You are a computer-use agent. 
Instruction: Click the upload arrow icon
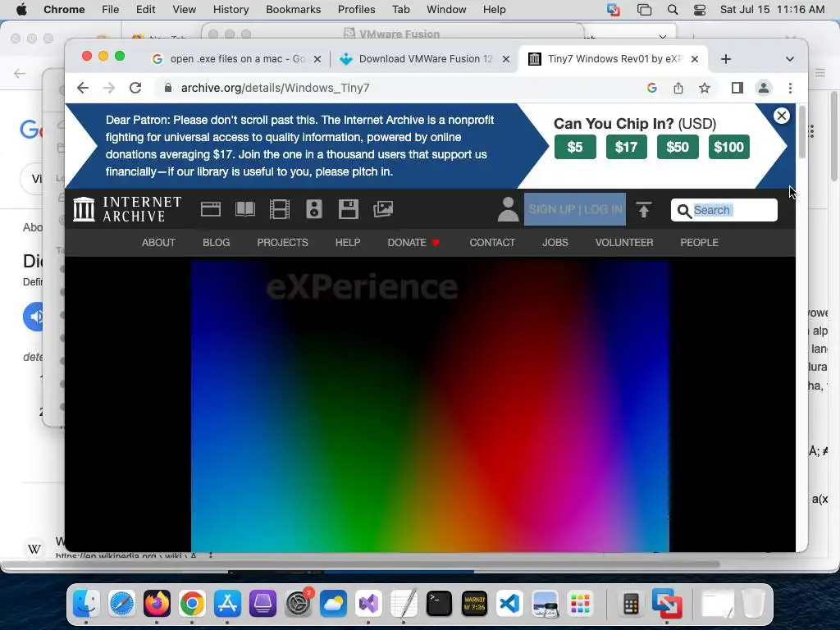[644, 209]
